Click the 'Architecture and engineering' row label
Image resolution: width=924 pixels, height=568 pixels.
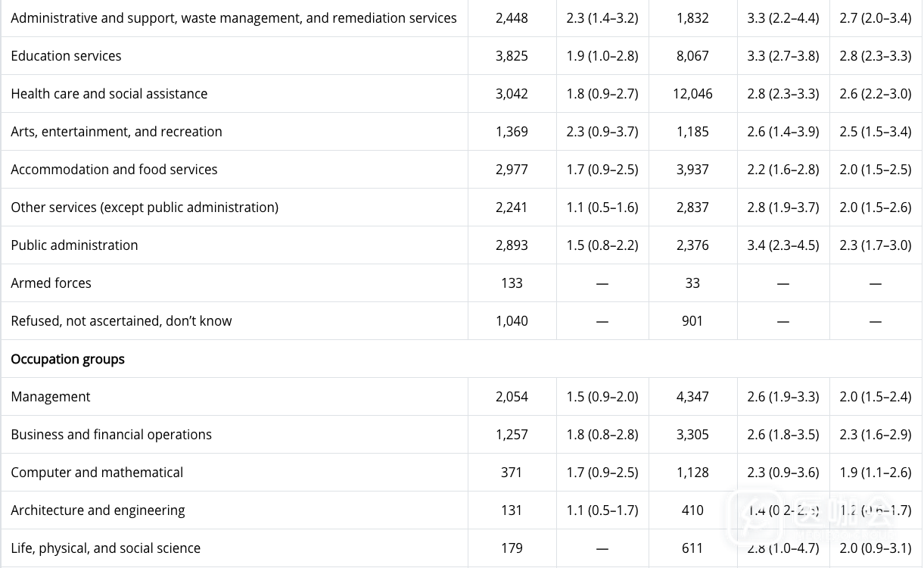pyautogui.click(x=98, y=510)
